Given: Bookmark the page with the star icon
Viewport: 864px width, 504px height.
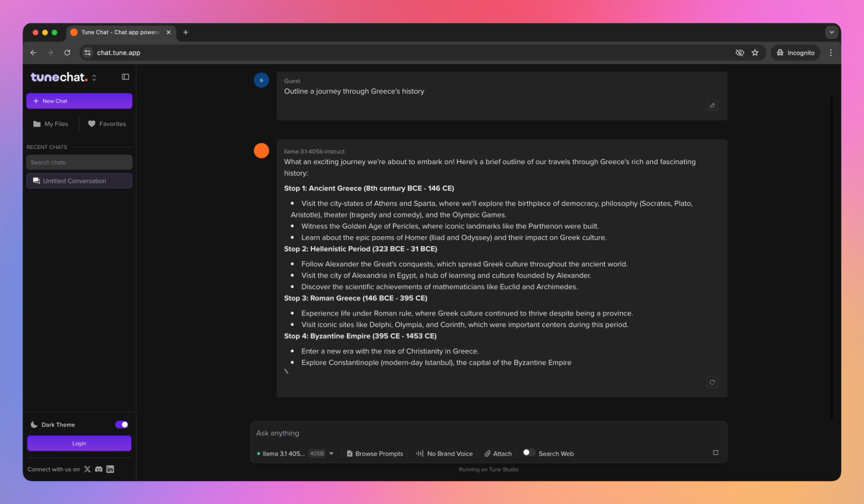Looking at the screenshot, I should pos(755,52).
